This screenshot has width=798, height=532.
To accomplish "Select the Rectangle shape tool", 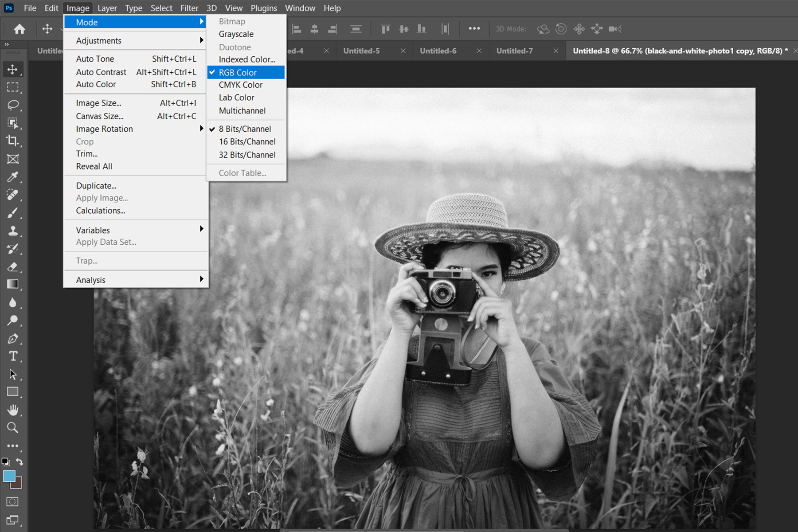I will (x=12, y=392).
